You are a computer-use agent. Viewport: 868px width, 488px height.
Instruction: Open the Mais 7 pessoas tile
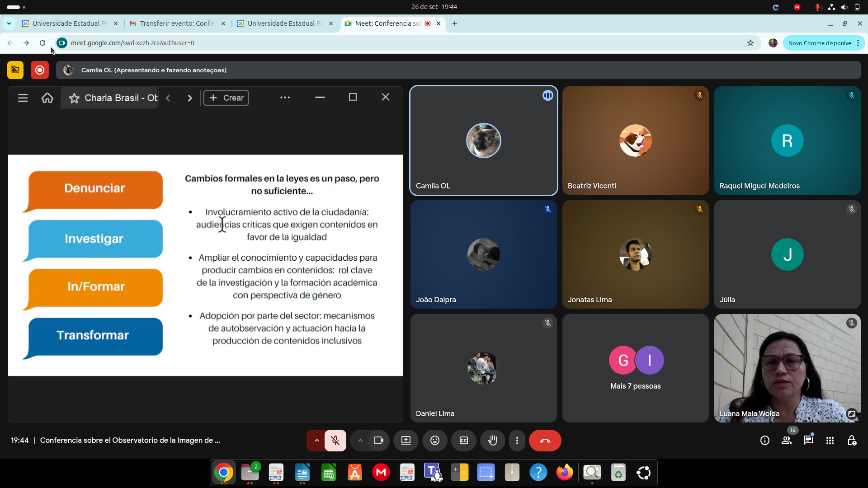(x=635, y=368)
